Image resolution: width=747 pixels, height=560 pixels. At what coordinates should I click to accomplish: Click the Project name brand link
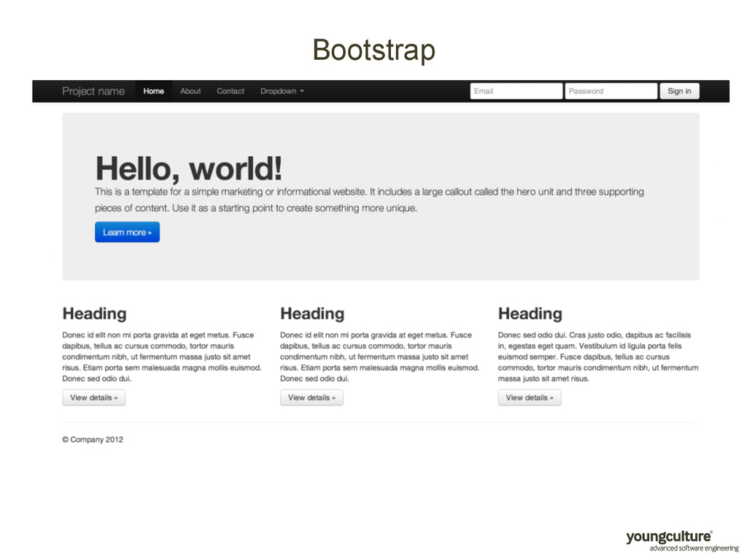pyautogui.click(x=93, y=91)
